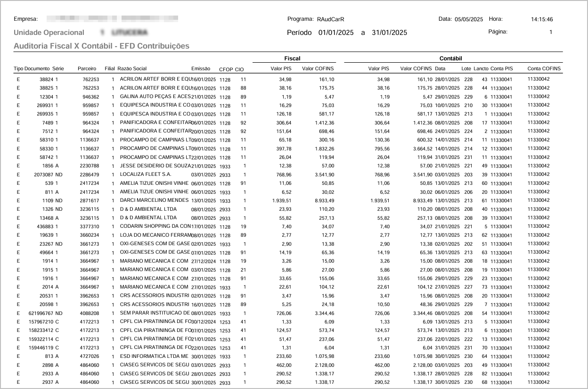Click "SEM PARAR INSTITUICAO DE" row name
The height and width of the screenshot is (389, 588).
point(155,313)
